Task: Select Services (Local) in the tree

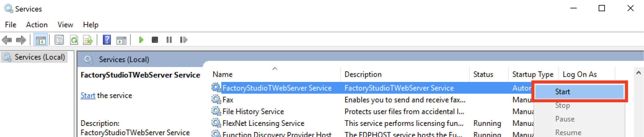Action: point(40,57)
